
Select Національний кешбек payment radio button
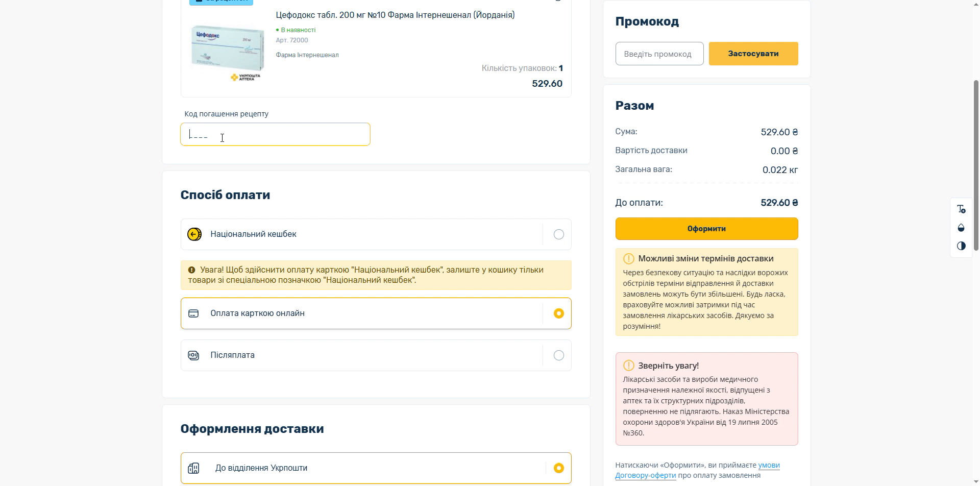pos(559,234)
